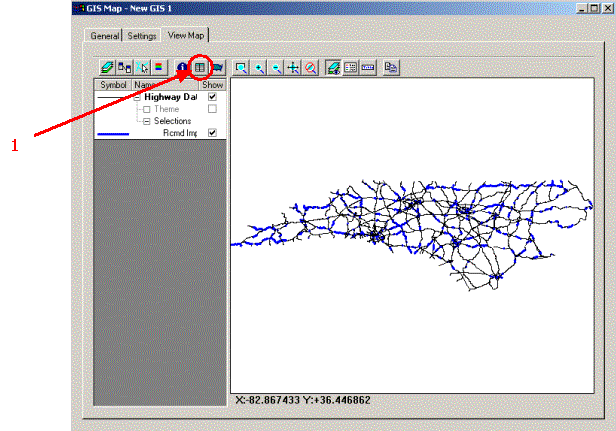Viewport: 616px width, 431px height.
Task: Maximize the GIS Map window
Action: [x=595, y=8]
